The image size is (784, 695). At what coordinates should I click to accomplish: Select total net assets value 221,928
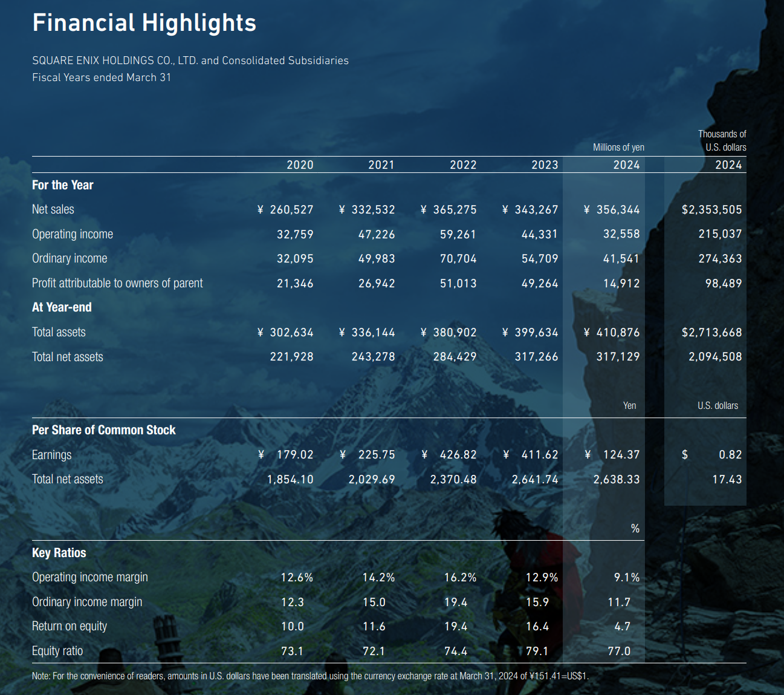coord(292,357)
